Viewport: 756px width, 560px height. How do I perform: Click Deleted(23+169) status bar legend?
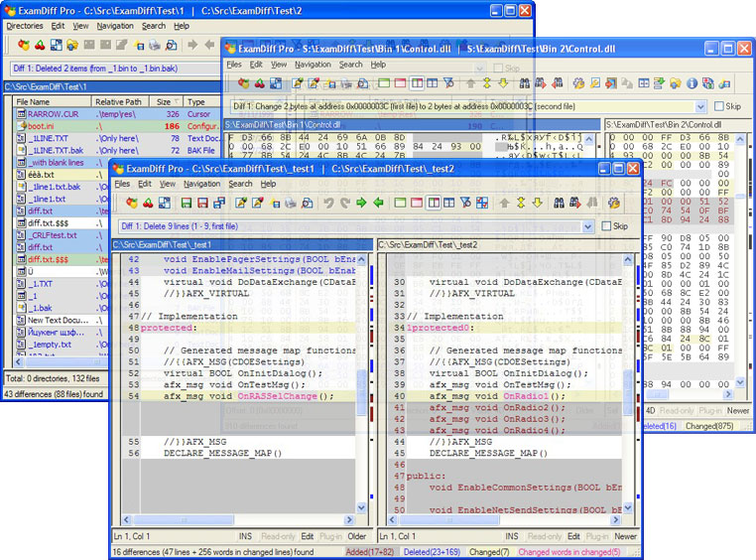click(x=432, y=552)
